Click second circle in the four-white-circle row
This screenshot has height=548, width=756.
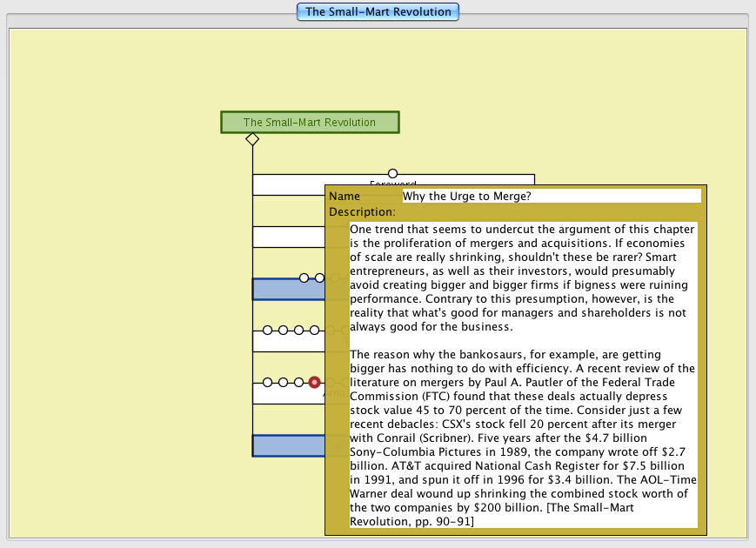click(283, 331)
